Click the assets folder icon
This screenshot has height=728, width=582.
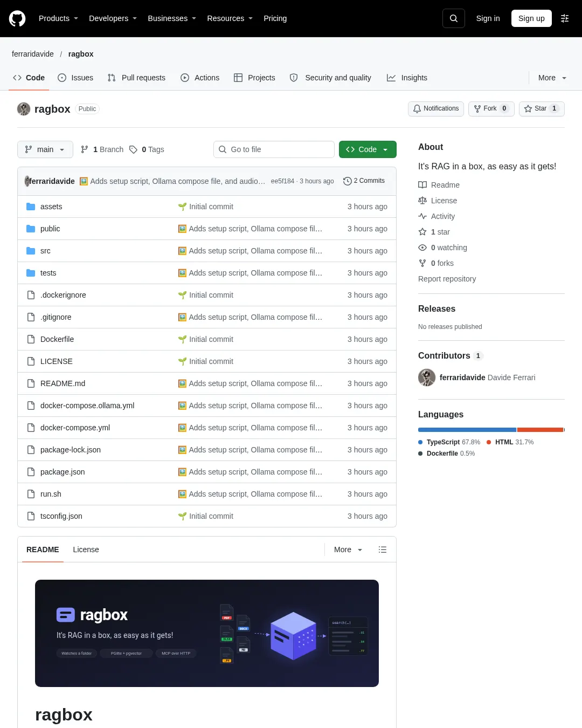[x=31, y=207]
